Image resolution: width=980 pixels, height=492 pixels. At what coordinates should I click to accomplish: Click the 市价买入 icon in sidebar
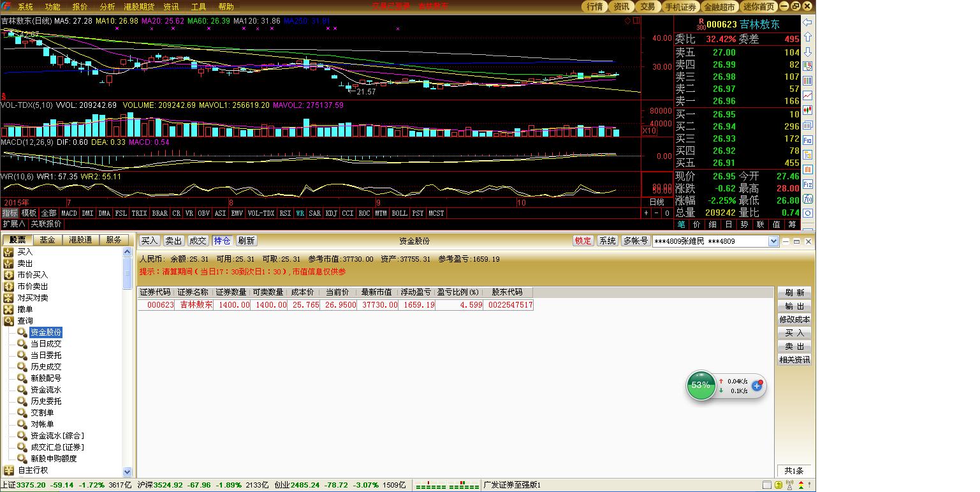(8, 275)
